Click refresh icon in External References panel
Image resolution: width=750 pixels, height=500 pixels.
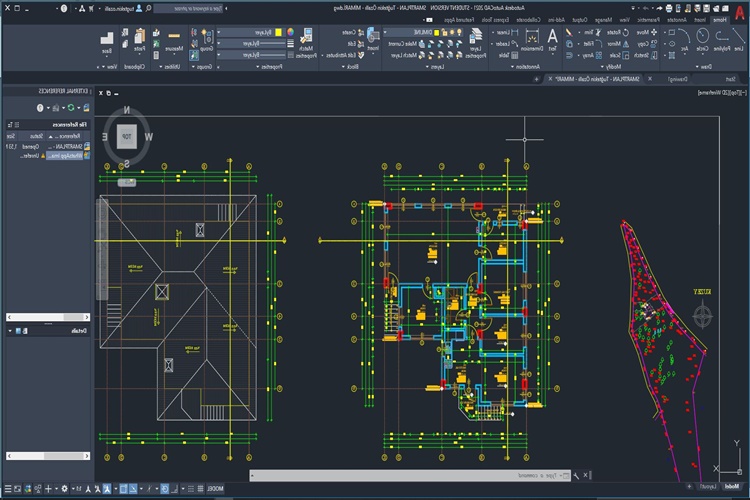tap(71, 108)
